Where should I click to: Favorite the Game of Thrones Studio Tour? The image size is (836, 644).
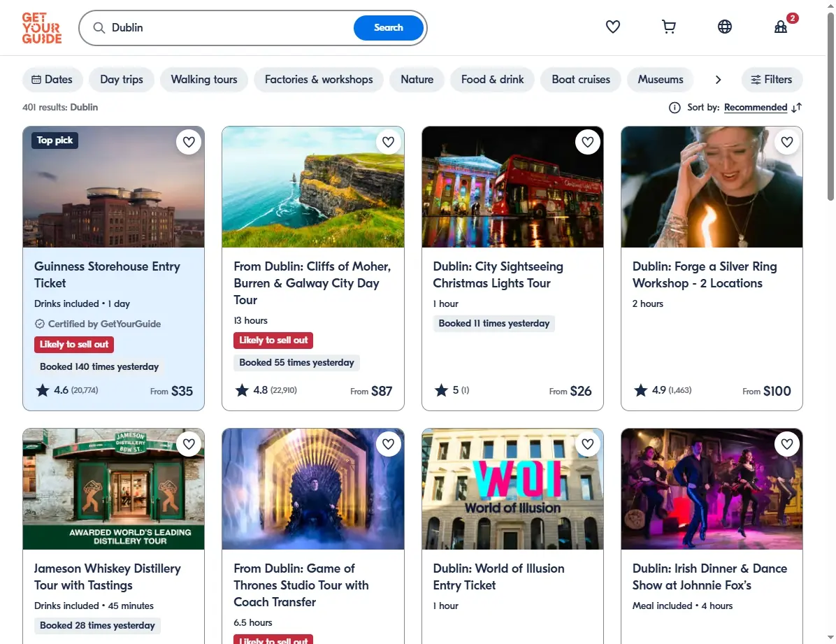388,444
